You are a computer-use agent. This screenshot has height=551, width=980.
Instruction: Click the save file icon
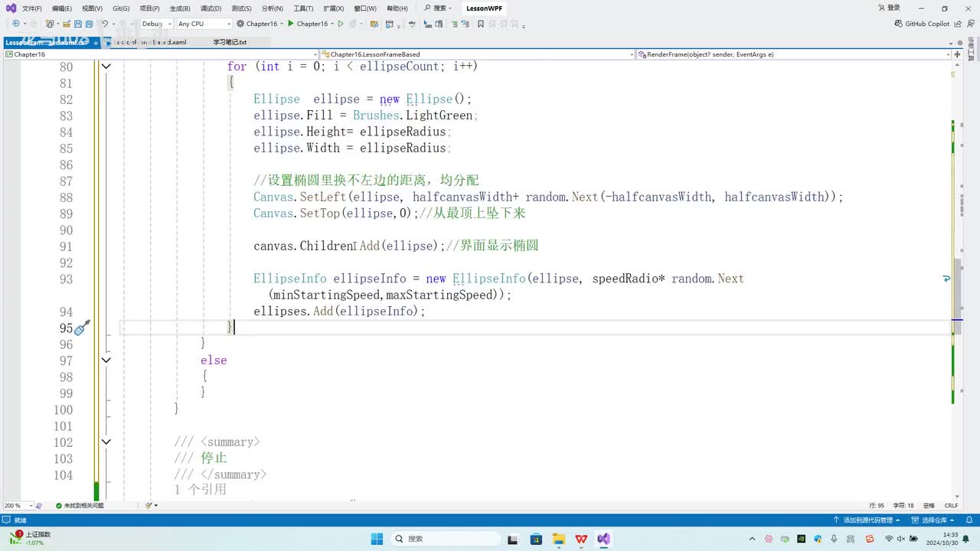(x=78, y=24)
